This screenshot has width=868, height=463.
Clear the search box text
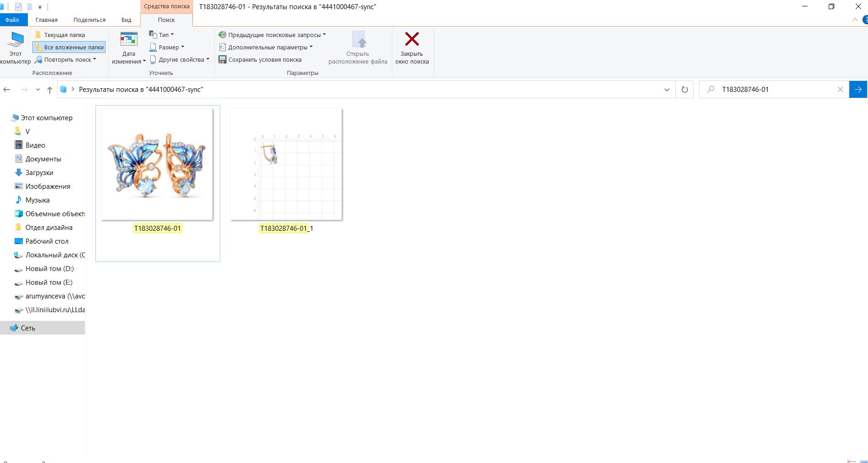pos(840,90)
